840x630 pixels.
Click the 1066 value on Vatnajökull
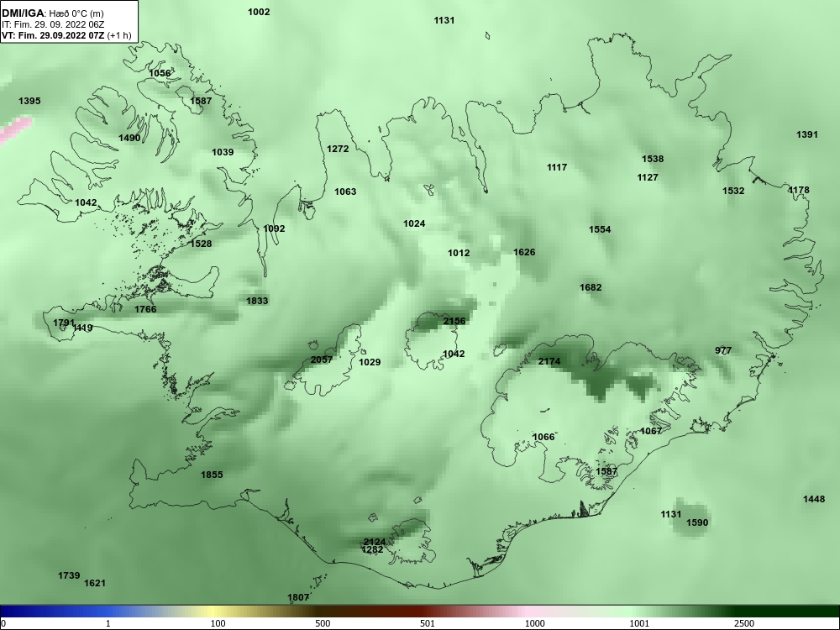543,437
